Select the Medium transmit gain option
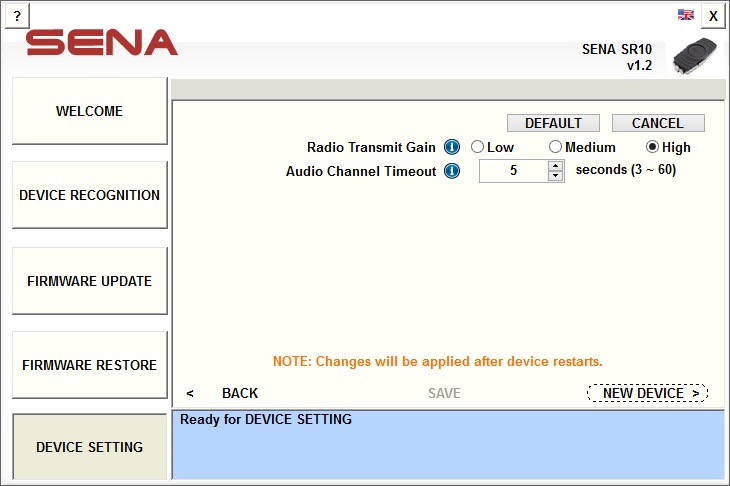 pyautogui.click(x=582, y=147)
